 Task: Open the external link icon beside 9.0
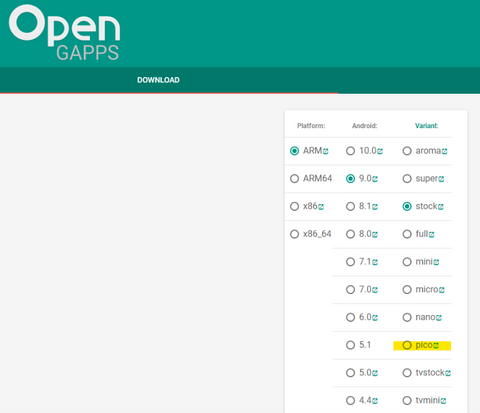(x=375, y=179)
